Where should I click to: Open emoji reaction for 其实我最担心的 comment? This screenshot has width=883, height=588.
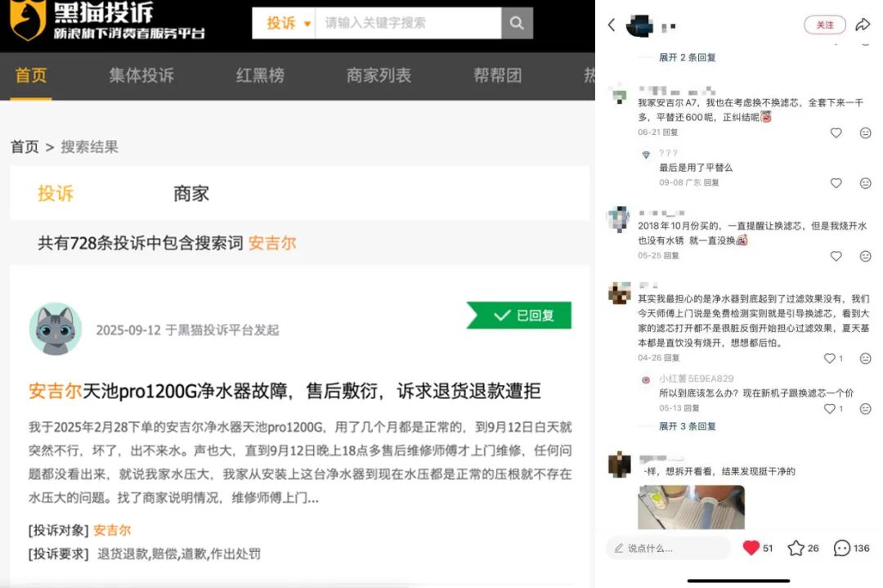(x=866, y=358)
